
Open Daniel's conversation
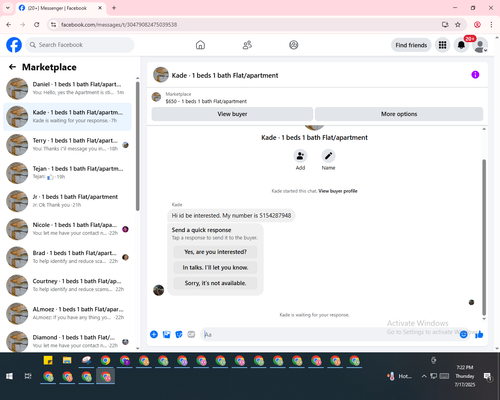coord(67,88)
